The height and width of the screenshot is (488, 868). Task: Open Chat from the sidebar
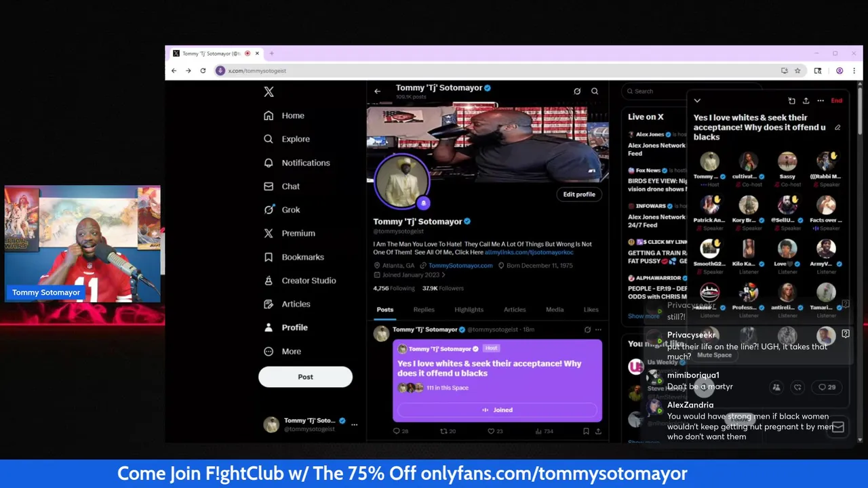(x=282, y=186)
